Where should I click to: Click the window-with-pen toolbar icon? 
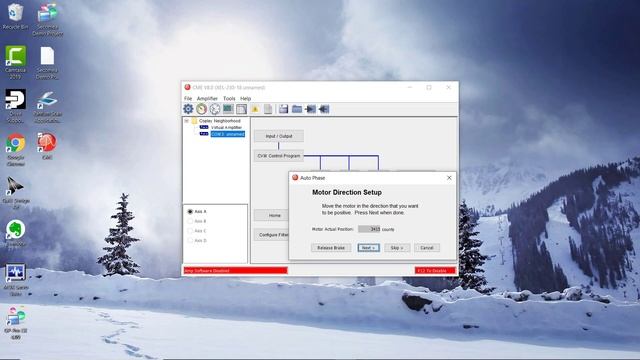(x=242, y=109)
